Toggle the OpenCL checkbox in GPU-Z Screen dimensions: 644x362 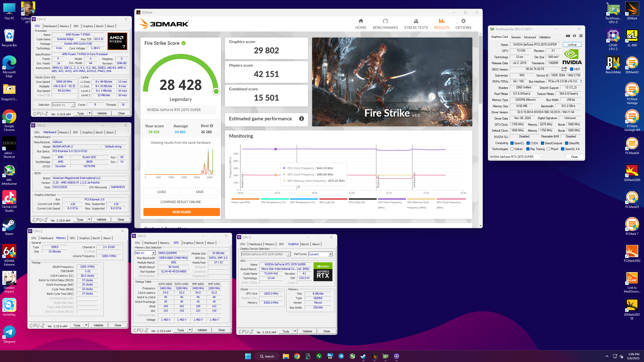point(512,143)
